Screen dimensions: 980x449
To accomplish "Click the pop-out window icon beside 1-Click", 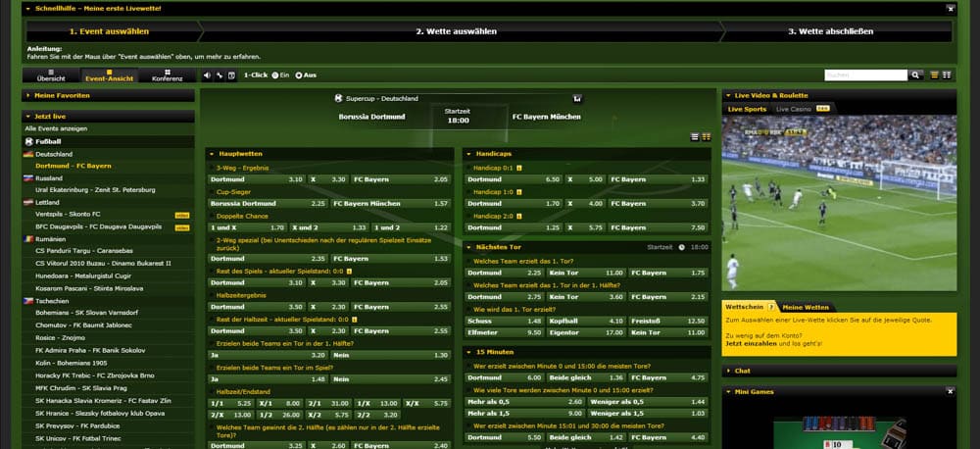I will tap(231, 75).
